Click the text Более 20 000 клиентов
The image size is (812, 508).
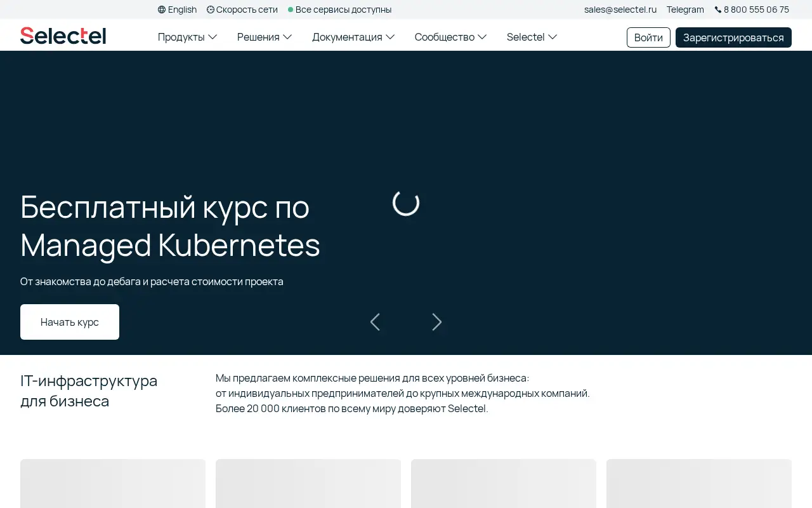[352, 408]
